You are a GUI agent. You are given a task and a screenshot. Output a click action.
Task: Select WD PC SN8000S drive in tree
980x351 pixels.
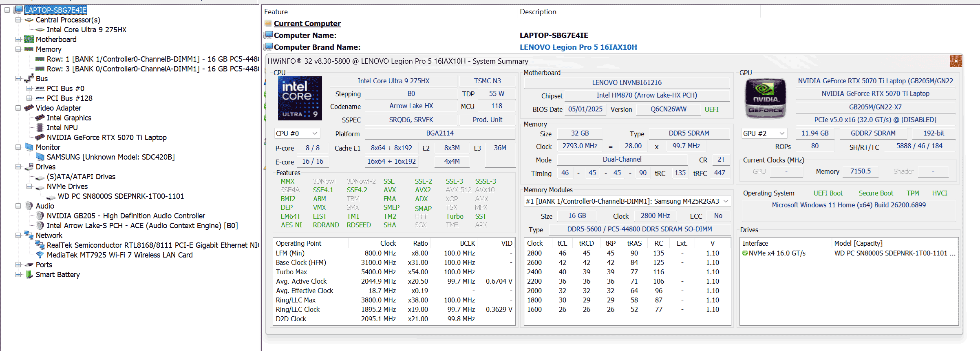pyautogui.click(x=121, y=196)
